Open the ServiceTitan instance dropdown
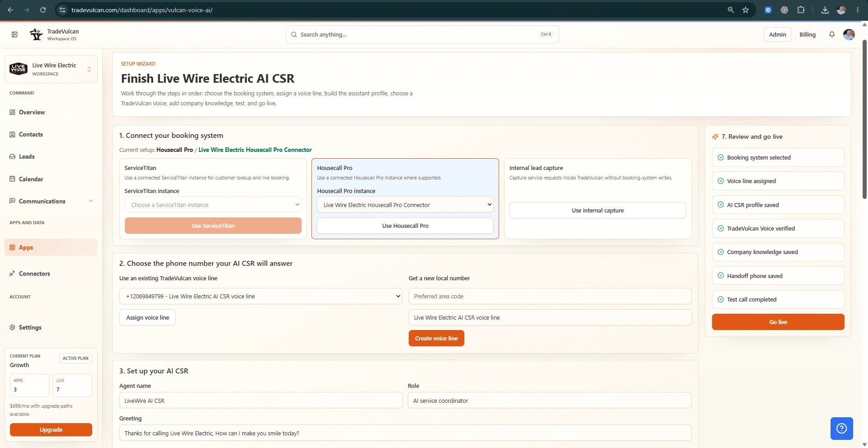Screen dimensions: 868x448 point(213,205)
